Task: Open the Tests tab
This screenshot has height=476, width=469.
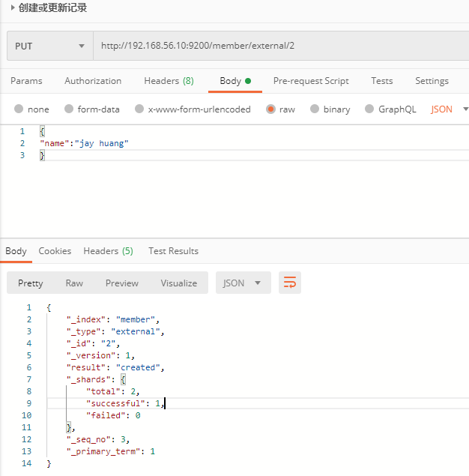Action: pos(381,81)
